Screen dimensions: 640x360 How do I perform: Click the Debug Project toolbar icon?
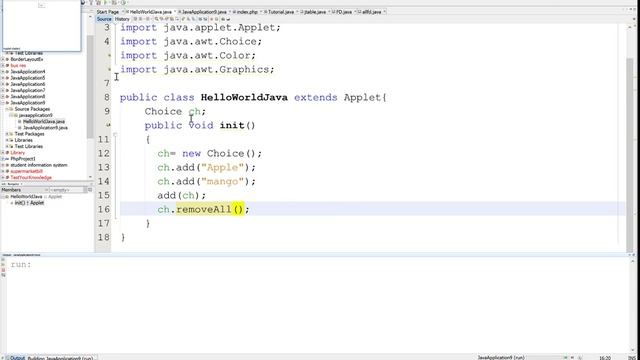(114, 2)
